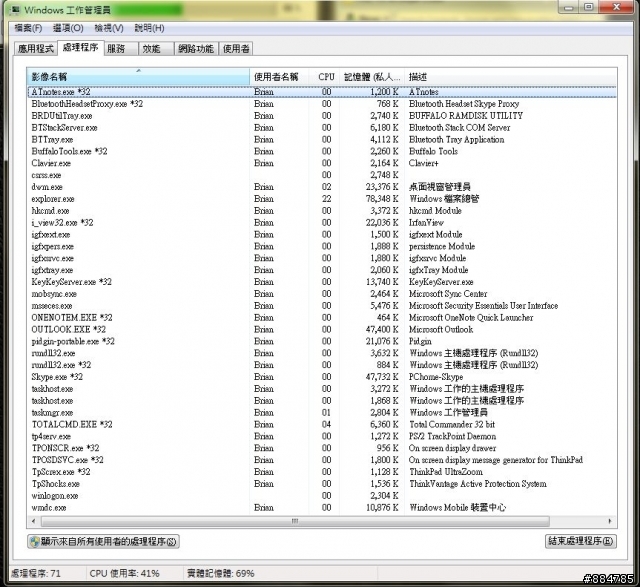Select TpShocks.exe process
640x587 pixels.
[x=322, y=483]
